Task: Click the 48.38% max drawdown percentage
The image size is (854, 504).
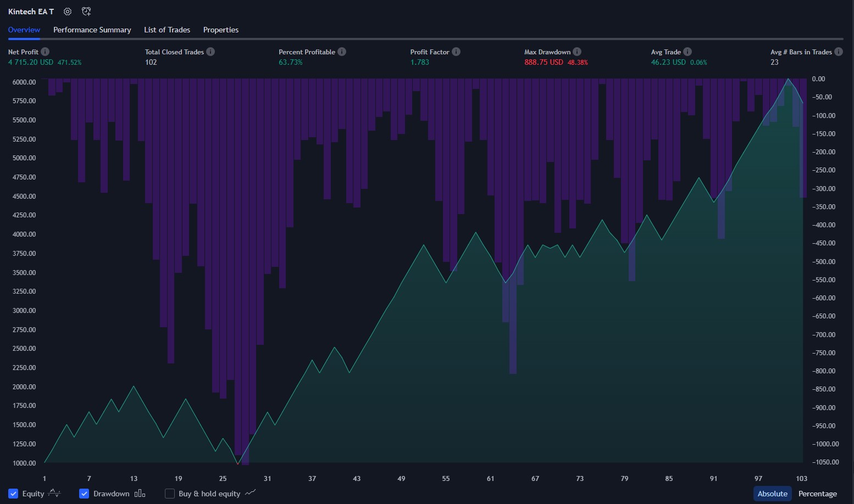Action: pyautogui.click(x=578, y=63)
